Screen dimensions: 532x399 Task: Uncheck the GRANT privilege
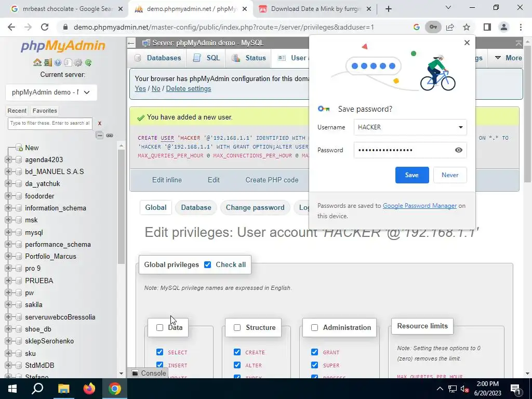pos(314,352)
